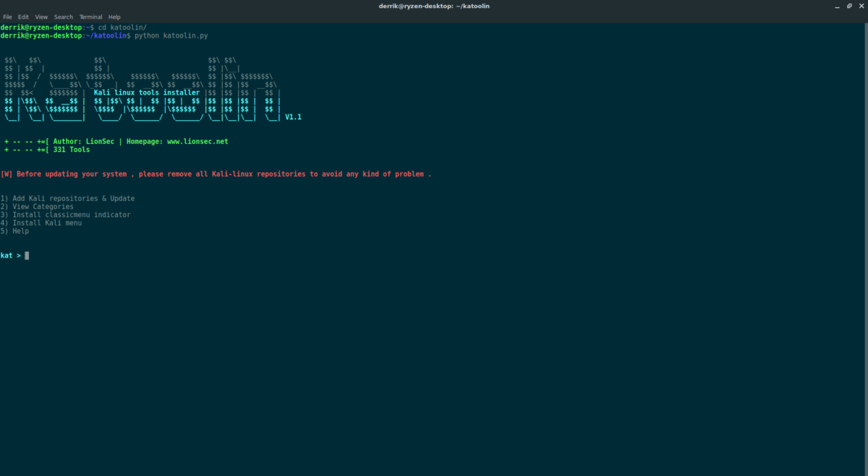Screen dimensions: 868x476
Task: Click option 2) View Categories
Action: [x=37, y=207]
